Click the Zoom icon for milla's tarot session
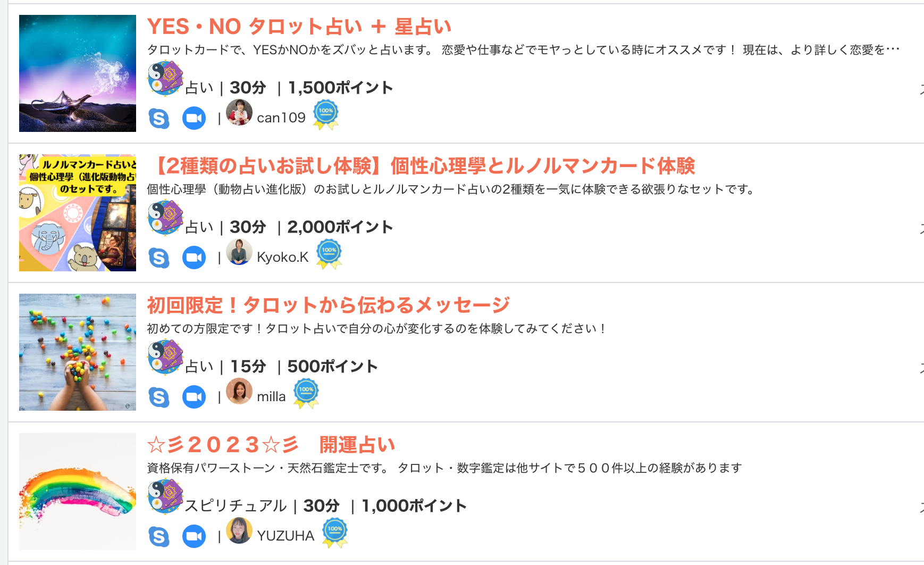The image size is (924, 565). 194,396
